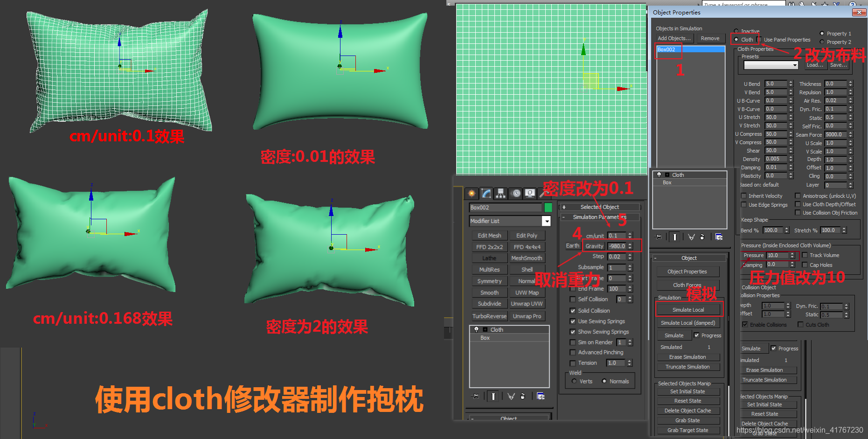The width and height of the screenshot is (868, 439).
Task: Click the Edit Poly modifier button
Action: pyautogui.click(x=527, y=236)
